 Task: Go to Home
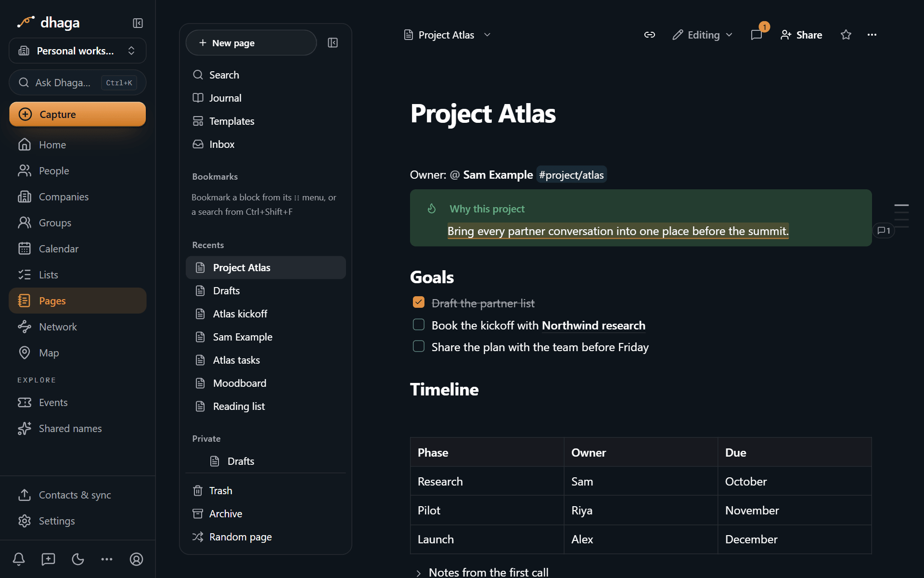click(77, 144)
